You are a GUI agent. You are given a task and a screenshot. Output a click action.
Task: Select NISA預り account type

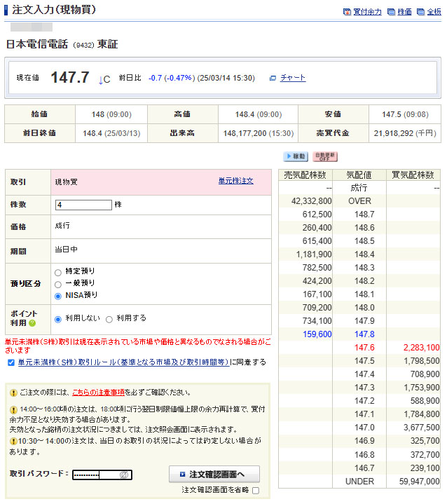[57, 296]
